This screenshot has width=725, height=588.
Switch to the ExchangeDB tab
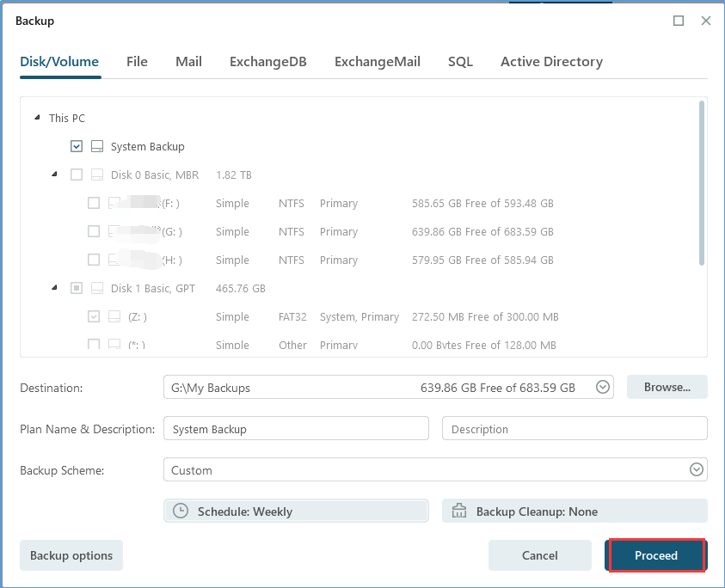point(267,62)
